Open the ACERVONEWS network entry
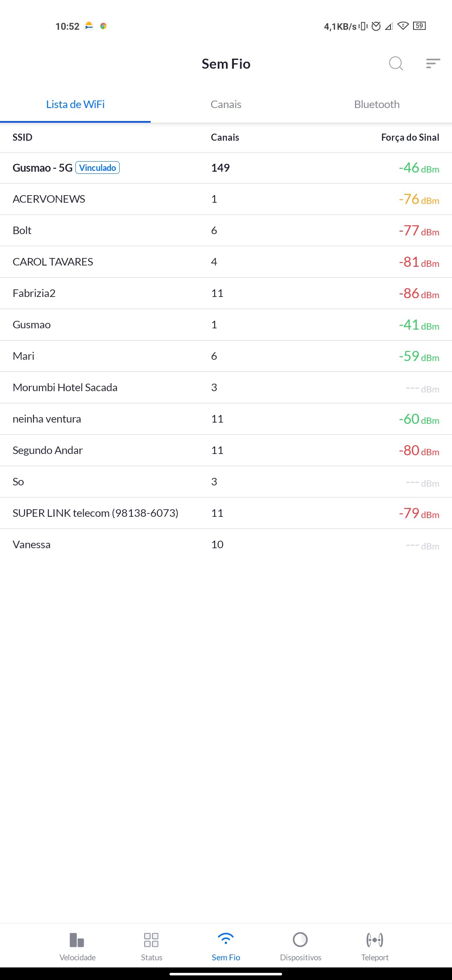The height and width of the screenshot is (980, 452). (49, 199)
